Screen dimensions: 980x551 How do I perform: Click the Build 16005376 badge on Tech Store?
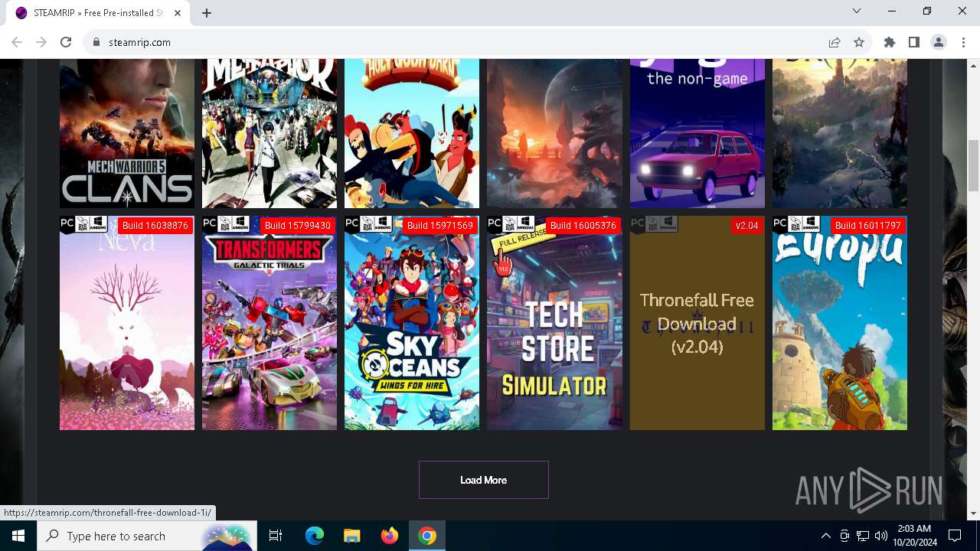[583, 226]
